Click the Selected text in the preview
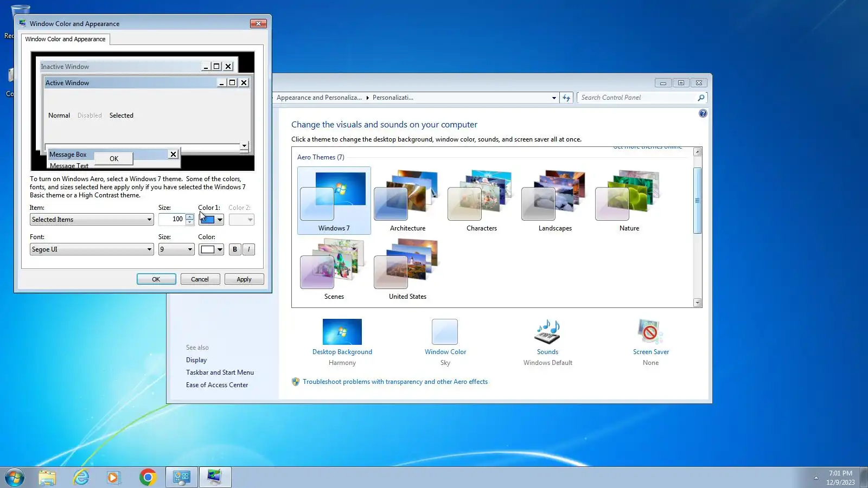 122,115
